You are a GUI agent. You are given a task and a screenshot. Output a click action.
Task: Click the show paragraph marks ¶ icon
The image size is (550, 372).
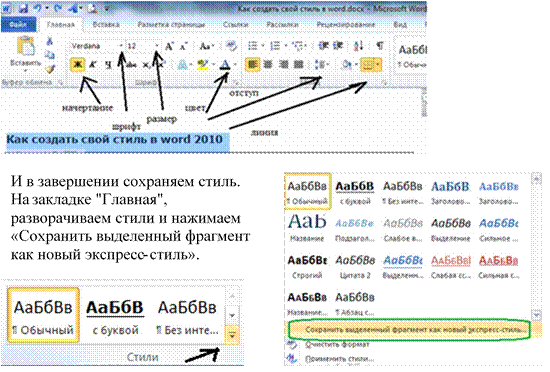click(x=380, y=46)
